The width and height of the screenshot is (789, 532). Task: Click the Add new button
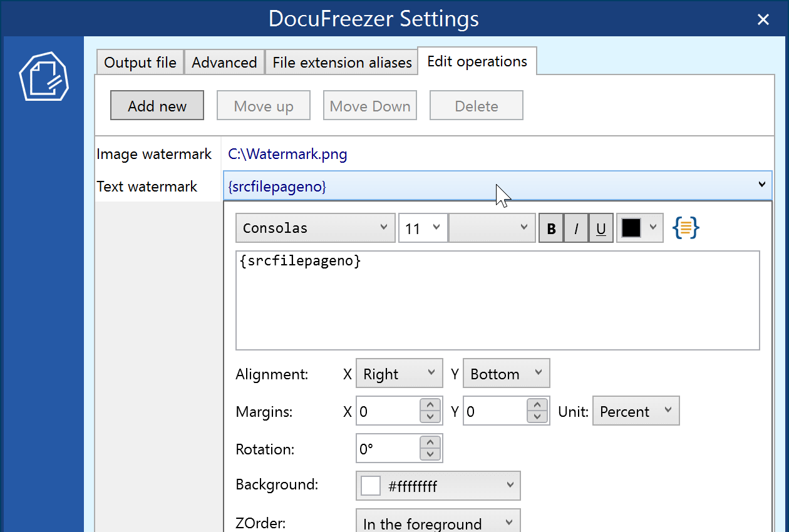tap(157, 106)
